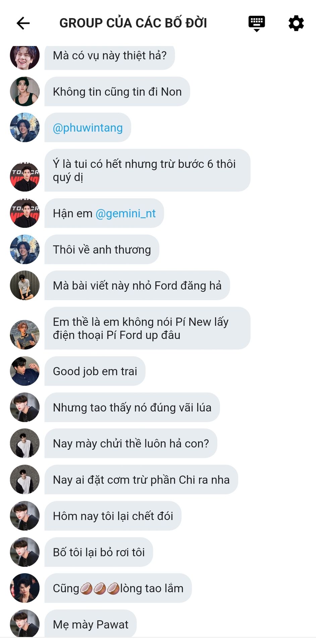Open the settings gear icon

point(296,23)
